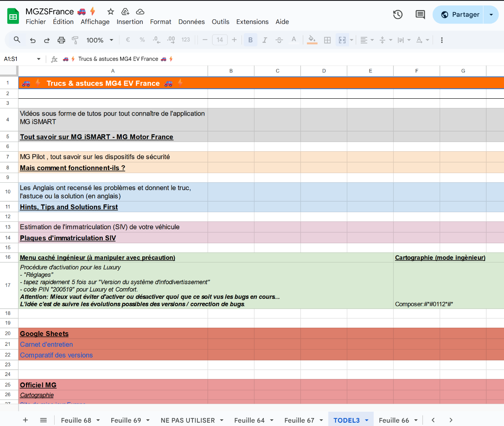Open the Données menu

191,22
